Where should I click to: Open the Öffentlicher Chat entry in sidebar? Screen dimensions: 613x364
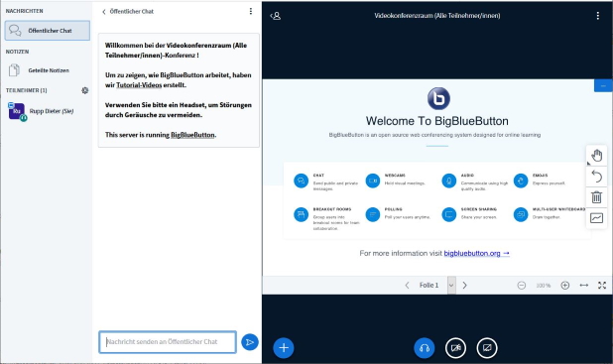[48, 31]
